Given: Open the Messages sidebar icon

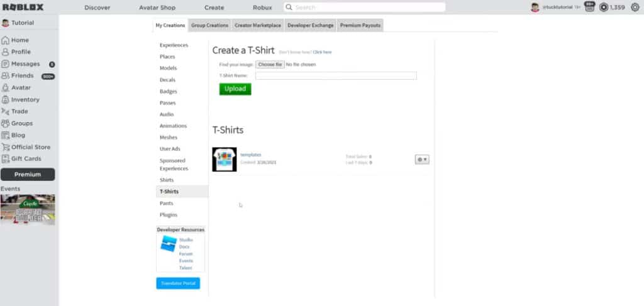Looking at the screenshot, I should (5, 64).
